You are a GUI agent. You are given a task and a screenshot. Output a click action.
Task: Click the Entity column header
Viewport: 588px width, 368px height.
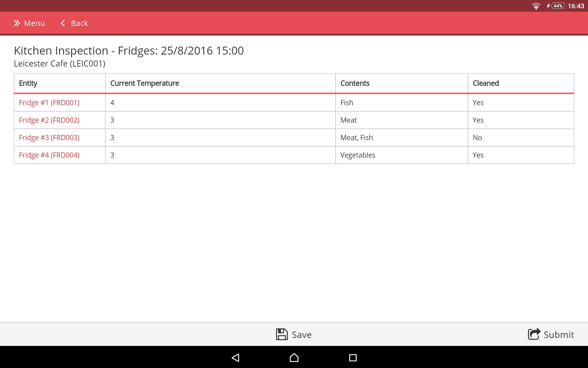point(28,83)
